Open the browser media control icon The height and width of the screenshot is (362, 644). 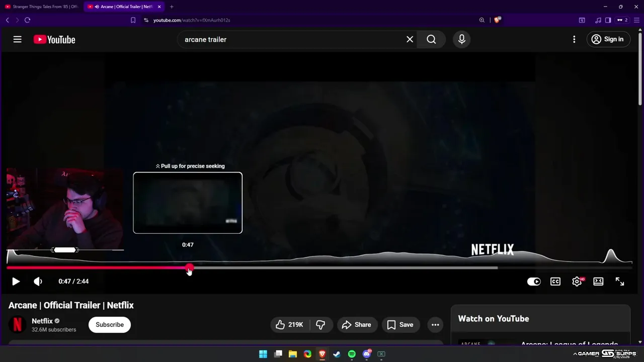598,20
